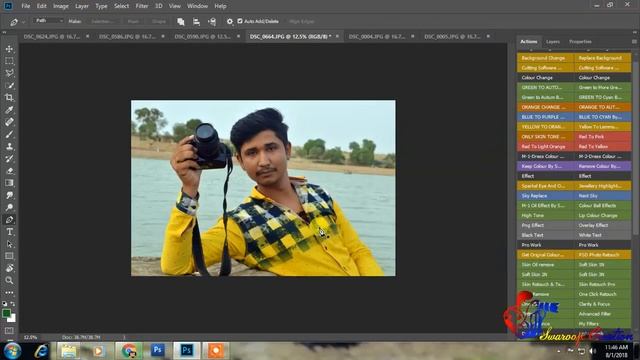Run the Sky Replace action
The width and height of the screenshot is (640, 360).
click(x=545, y=196)
